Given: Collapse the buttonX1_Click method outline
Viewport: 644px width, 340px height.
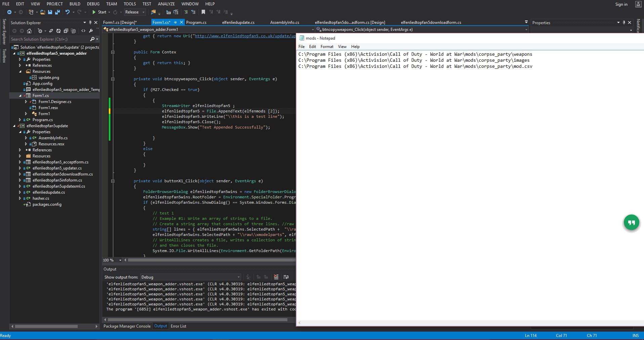Looking at the screenshot, I should tap(113, 181).
